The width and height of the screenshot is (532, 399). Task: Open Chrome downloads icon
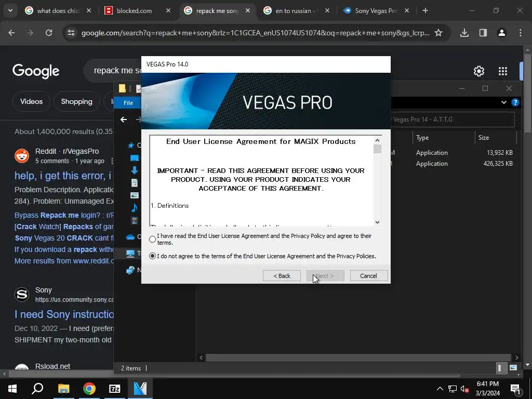[x=464, y=33]
